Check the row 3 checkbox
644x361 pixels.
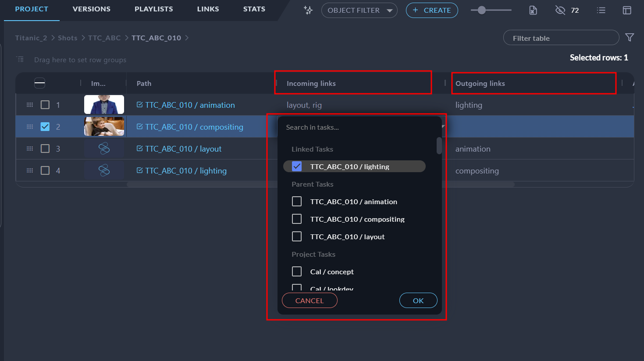point(45,149)
